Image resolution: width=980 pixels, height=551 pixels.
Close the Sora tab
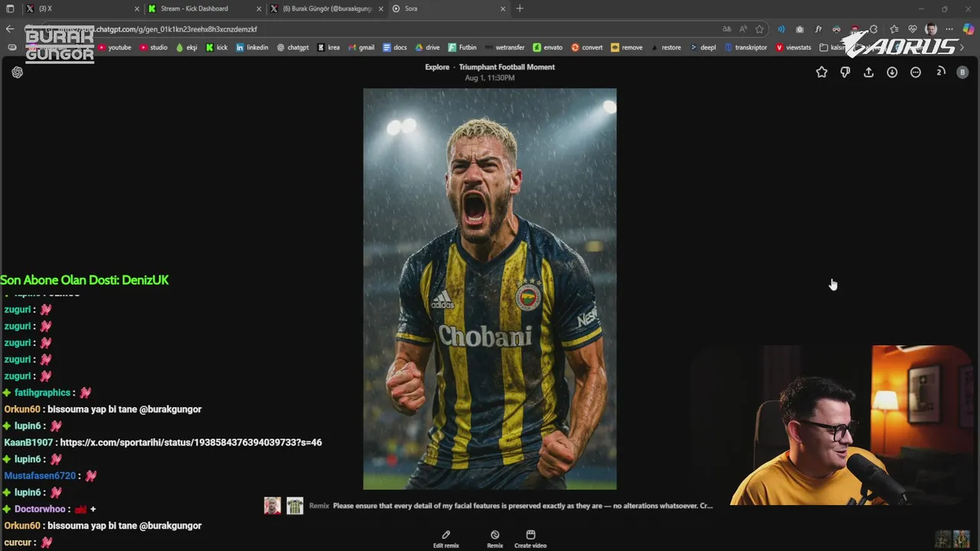503,8
